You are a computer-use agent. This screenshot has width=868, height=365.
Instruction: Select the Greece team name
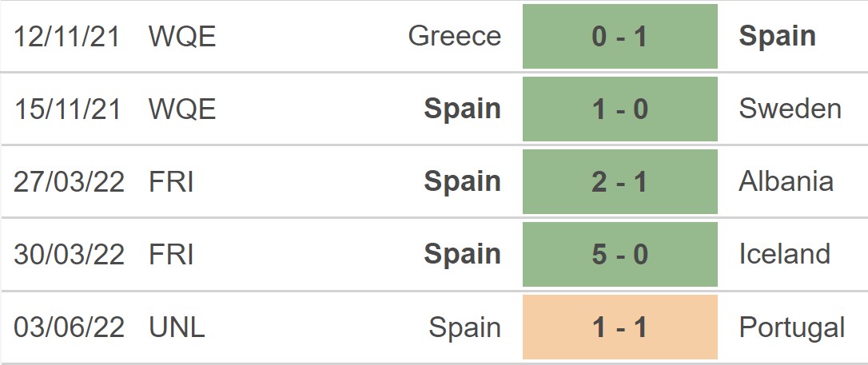pyautogui.click(x=455, y=37)
